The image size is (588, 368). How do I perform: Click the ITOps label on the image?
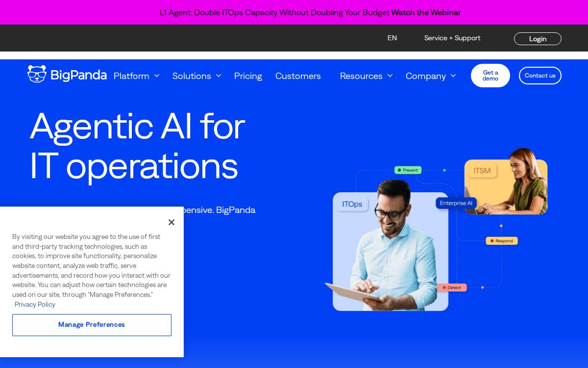(x=352, y=204)
